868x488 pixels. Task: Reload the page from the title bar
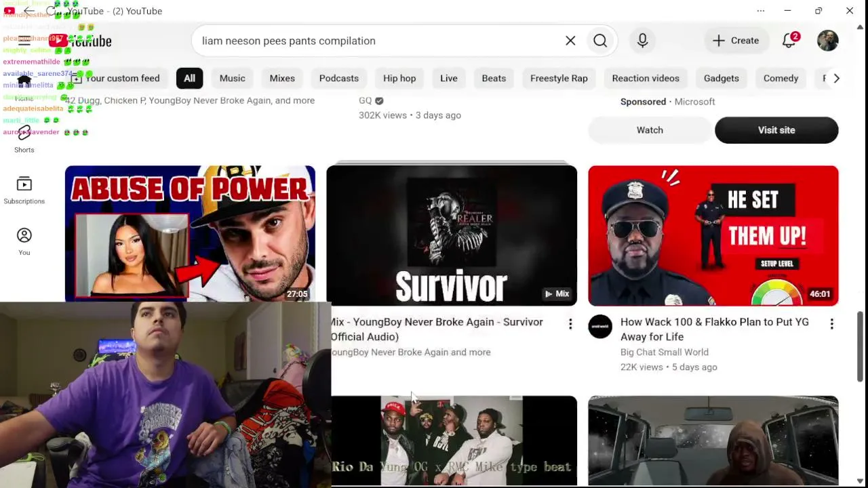click(x=52, y=11)
